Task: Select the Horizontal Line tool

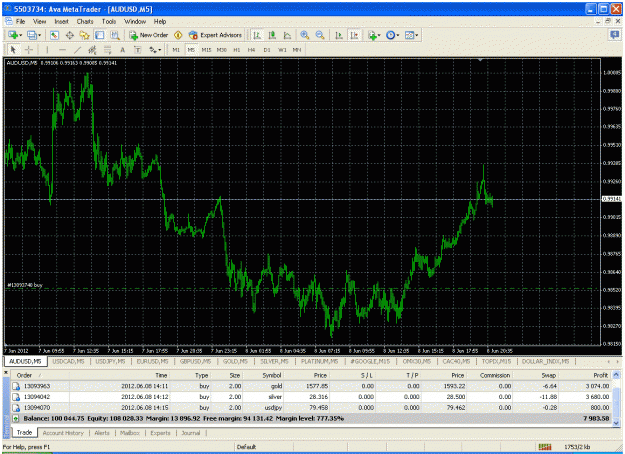Action: (62, 50)
